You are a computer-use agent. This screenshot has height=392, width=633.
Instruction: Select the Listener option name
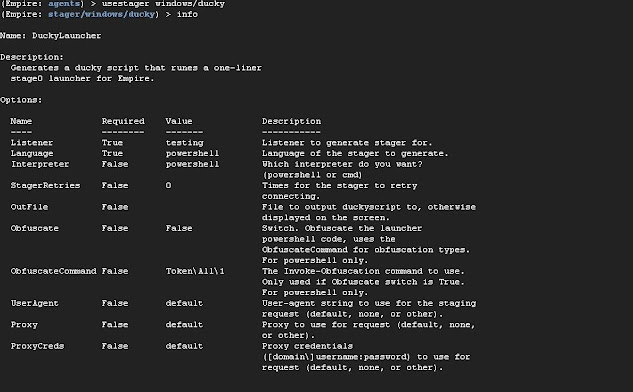[x=31, y=143]
